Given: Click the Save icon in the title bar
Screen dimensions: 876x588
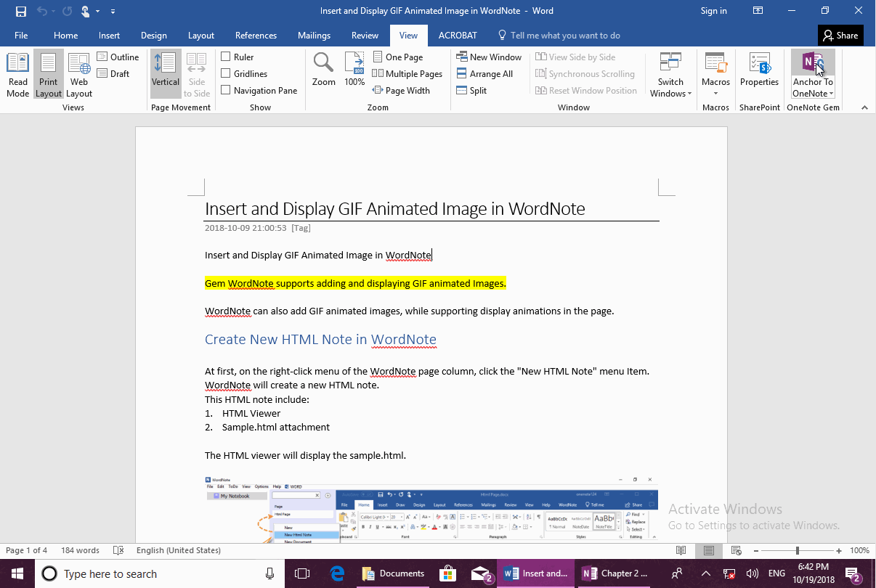Looking at the screenshot, I should pos(21,11).
